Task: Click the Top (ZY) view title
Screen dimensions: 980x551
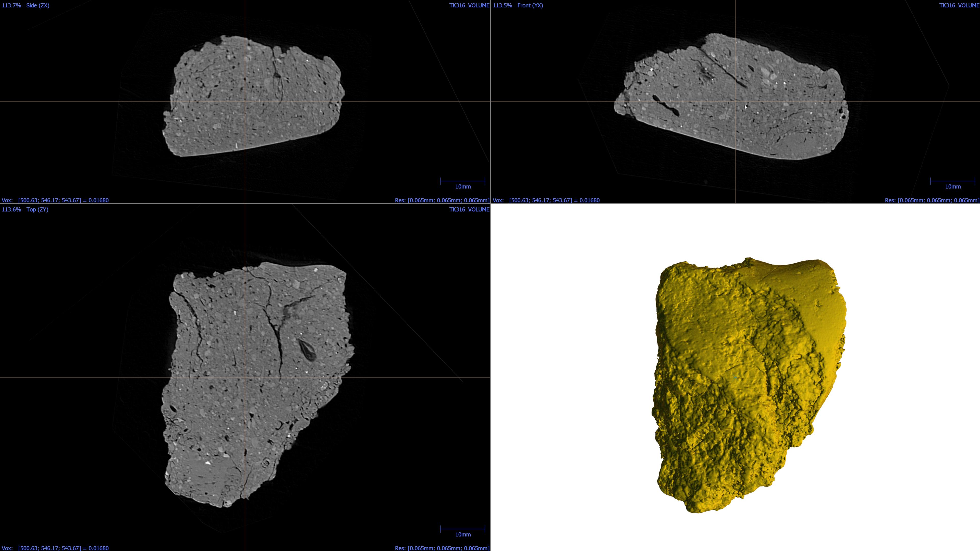Action: point(37,209)
